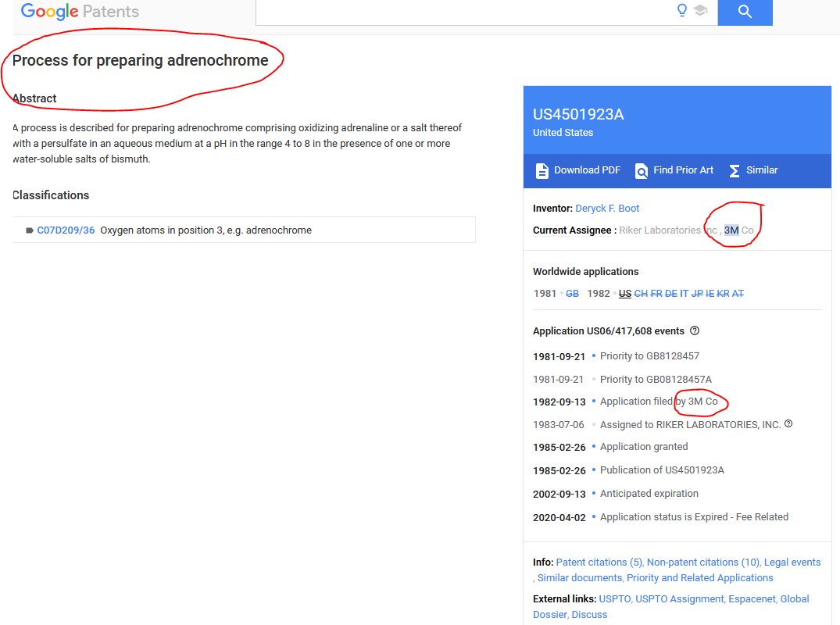Viewport: 840px width, 625px height.
Task: Click the title Process for preparing adrenochrome
Action: 140,60
